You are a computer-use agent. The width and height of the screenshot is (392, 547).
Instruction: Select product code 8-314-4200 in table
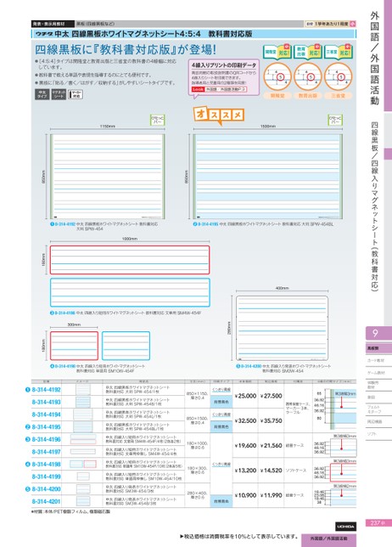click(x=47, y=489)
